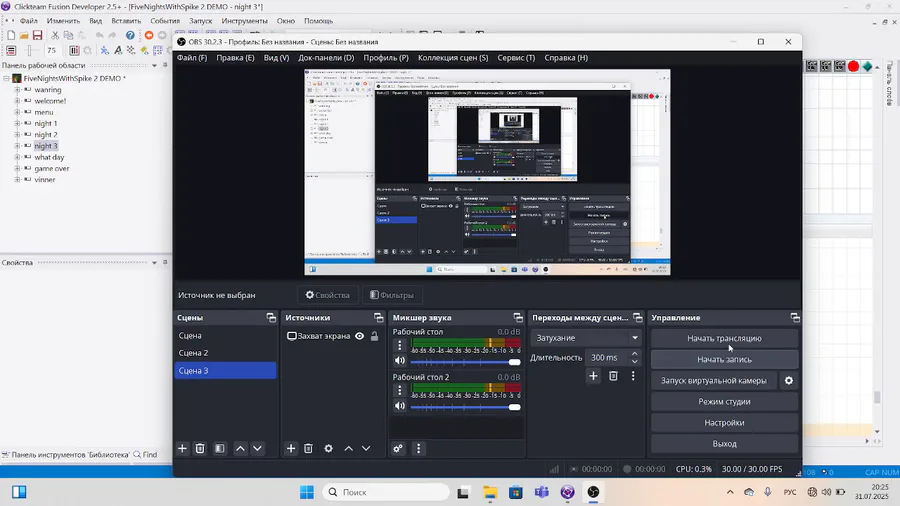Open OBS Коллекция сцен (S) menu
Viewport: 900px width, 506px height.
coord(453,58)
